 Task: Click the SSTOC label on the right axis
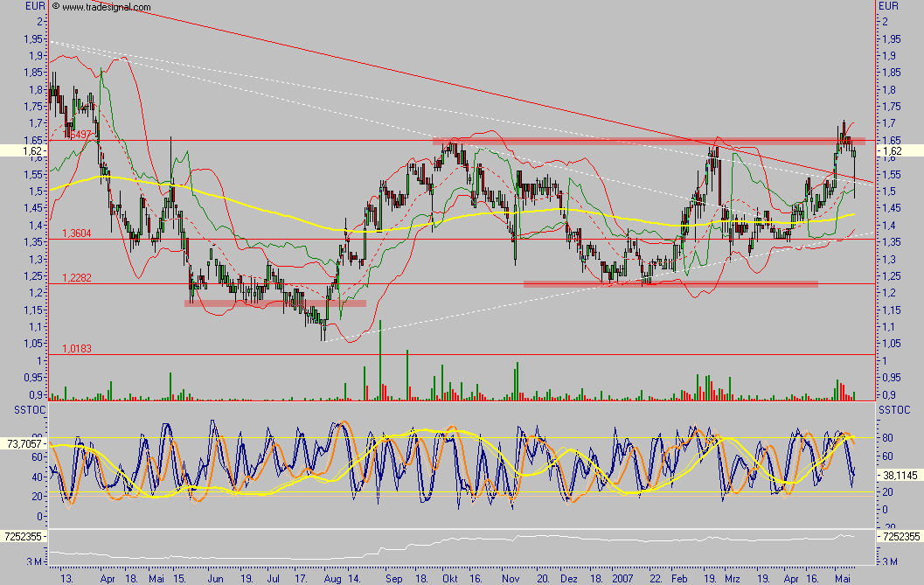pyautogui.click(x=894, y=410)
